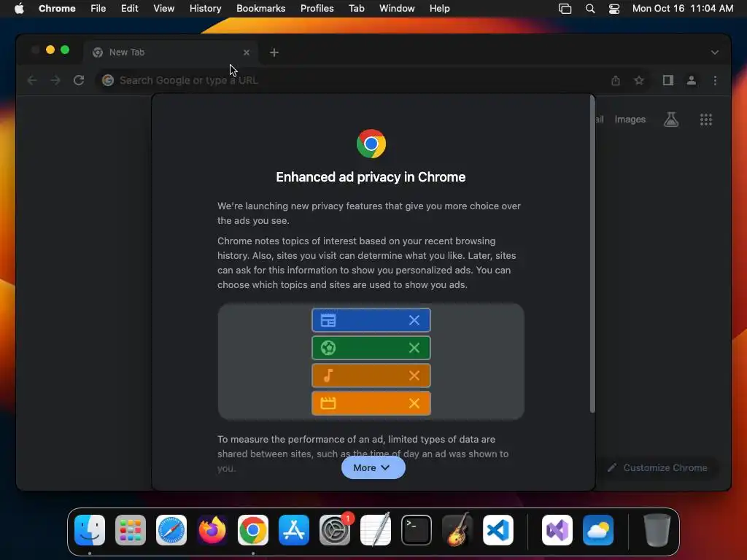Open Launchpad from the dock

coord(131,530)
